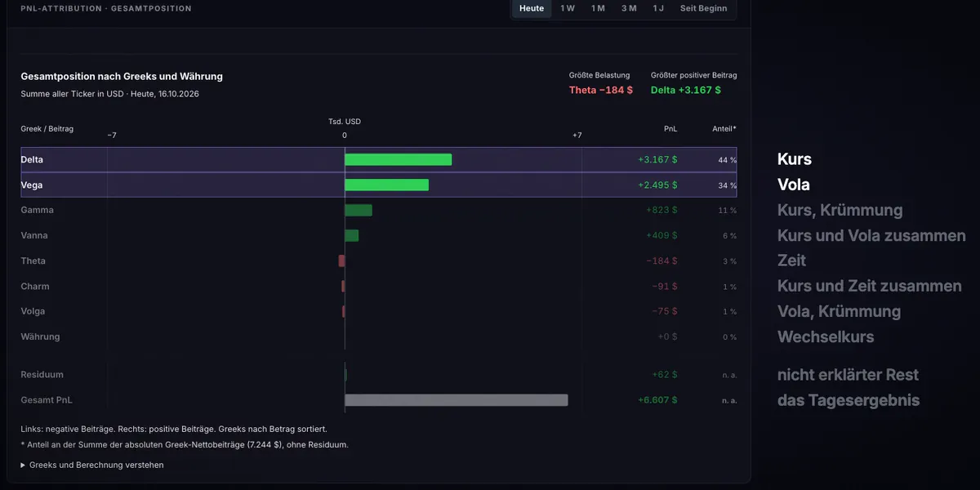Expand Greeks und Berechnung verstehen
The width and height of the screenshot is (980, 490).
tap(92, 465)
